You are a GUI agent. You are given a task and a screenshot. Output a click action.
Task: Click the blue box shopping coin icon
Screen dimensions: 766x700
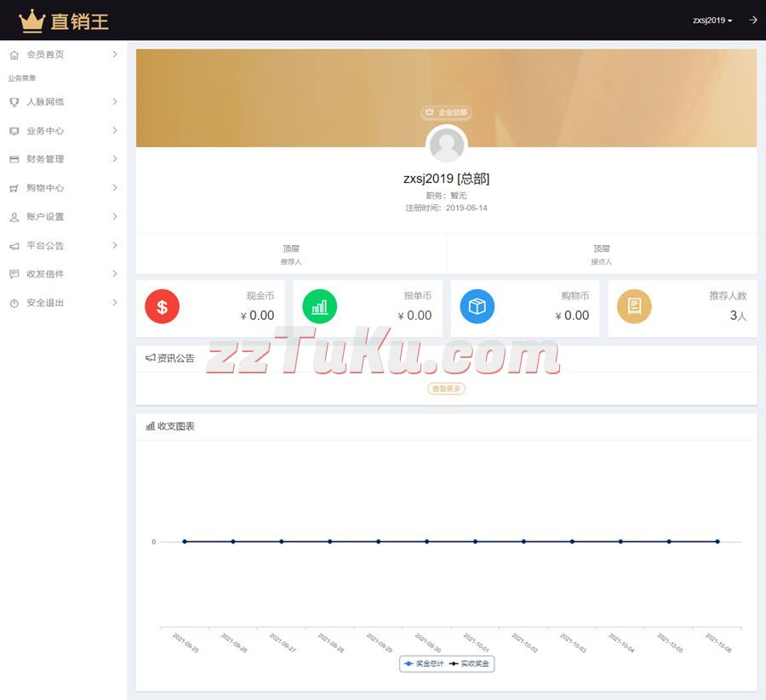tap(477, 307)
